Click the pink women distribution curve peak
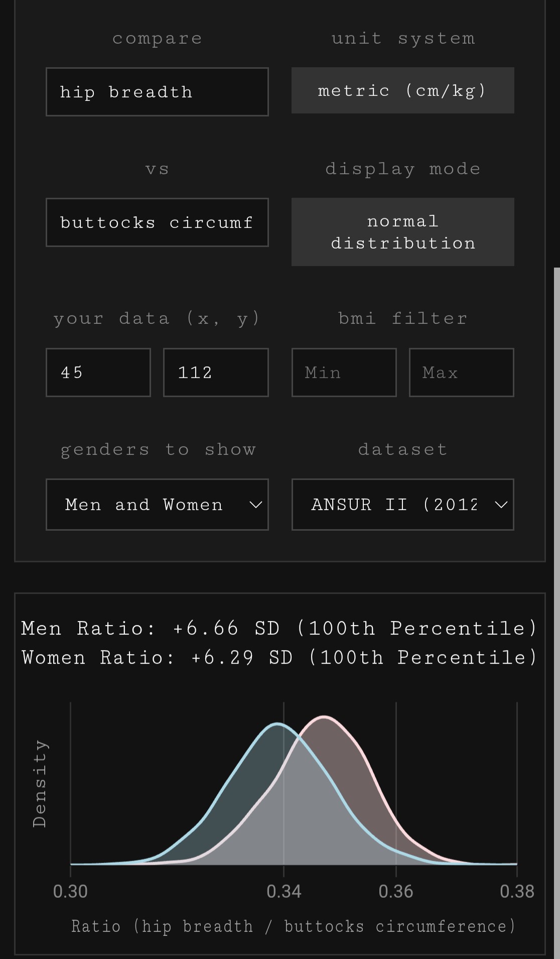 point(325,717)
